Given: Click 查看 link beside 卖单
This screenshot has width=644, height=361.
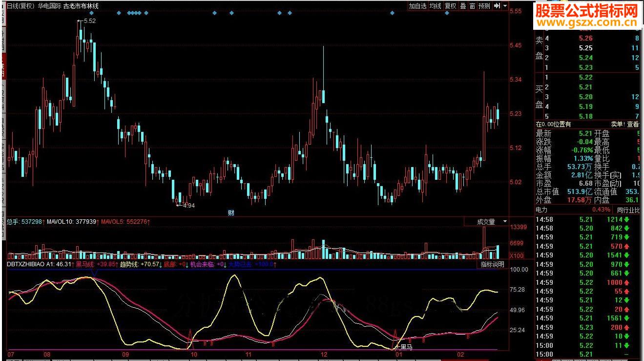Looking at the screenshot, I should 633,124.
